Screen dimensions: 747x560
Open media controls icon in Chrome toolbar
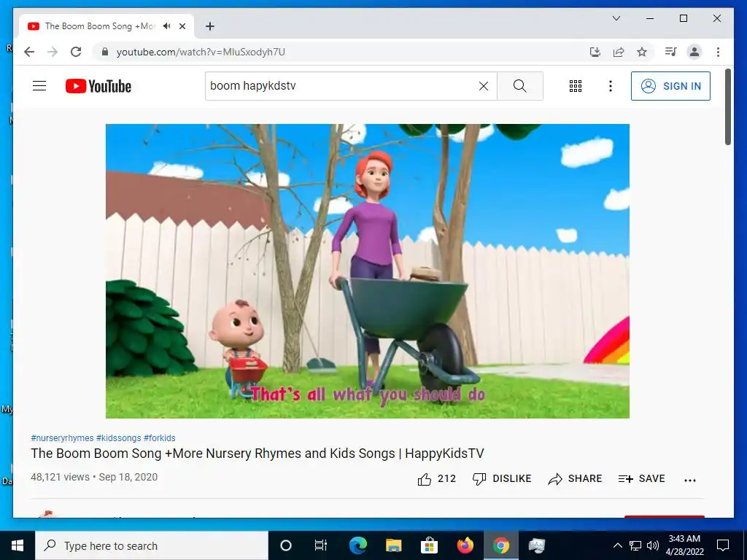[671, 52]
